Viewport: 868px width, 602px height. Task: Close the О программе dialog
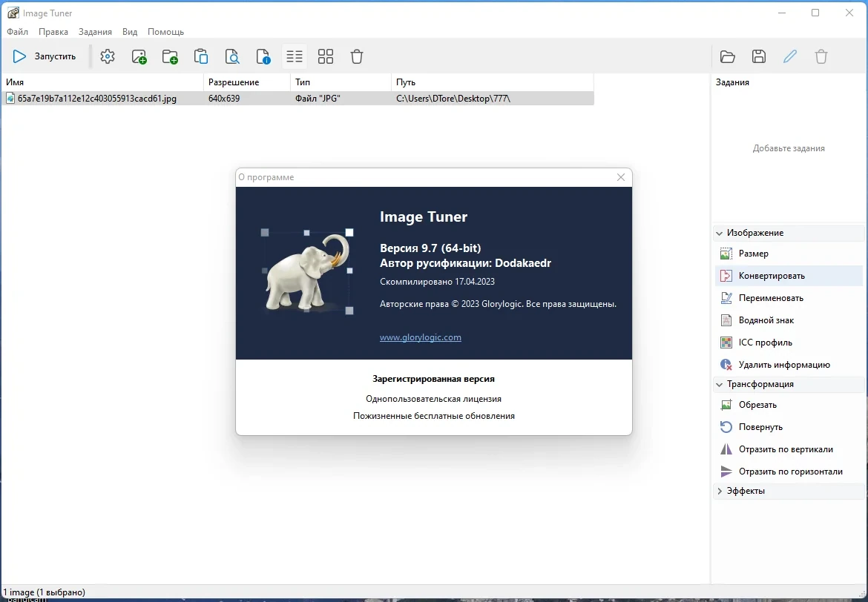tap(620, 177)
